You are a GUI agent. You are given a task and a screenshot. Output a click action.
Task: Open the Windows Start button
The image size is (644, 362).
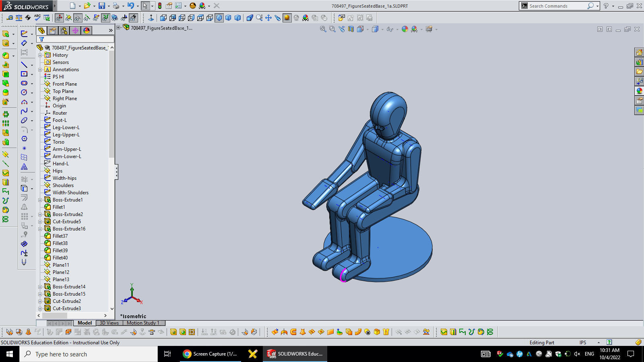pos(10,354)
